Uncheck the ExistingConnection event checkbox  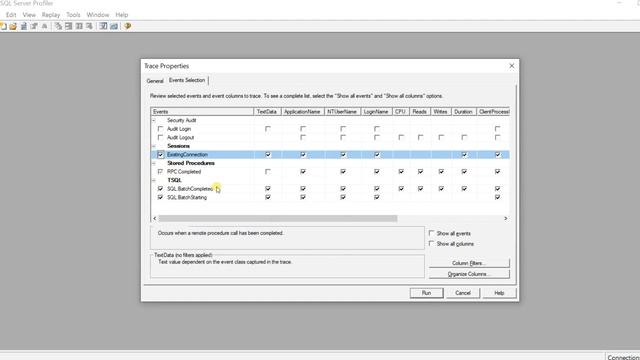click(160, 155)
